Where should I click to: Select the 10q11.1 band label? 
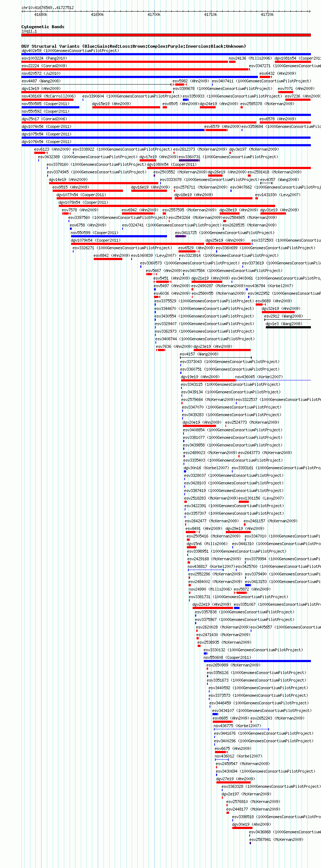(x=29, y=31)
